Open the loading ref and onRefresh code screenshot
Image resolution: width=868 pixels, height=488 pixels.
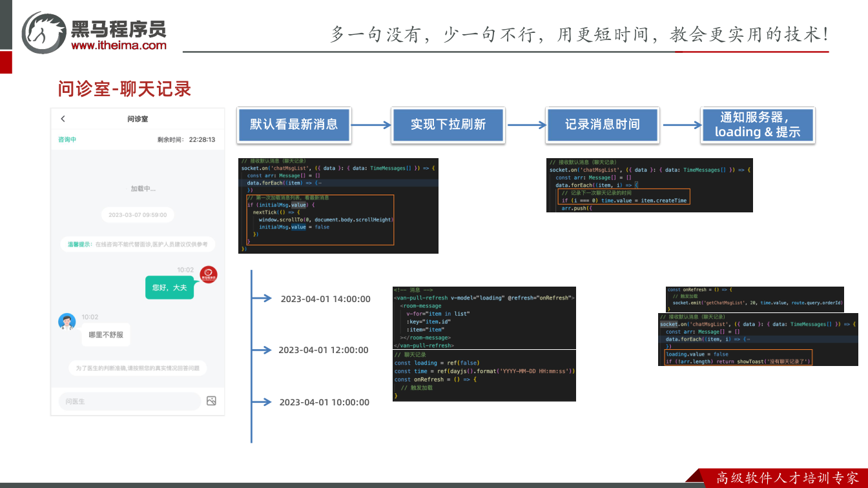[484, 376]
